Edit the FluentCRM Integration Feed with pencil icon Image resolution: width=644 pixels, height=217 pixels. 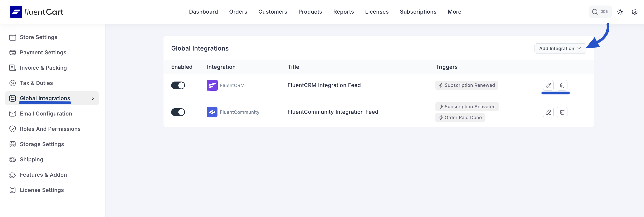tap(549, 85)
